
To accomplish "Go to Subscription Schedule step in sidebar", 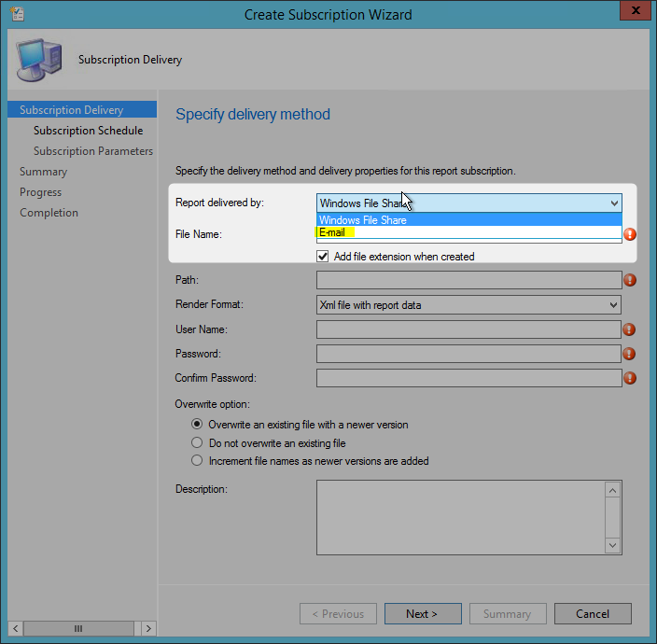I will click(89, 131).
